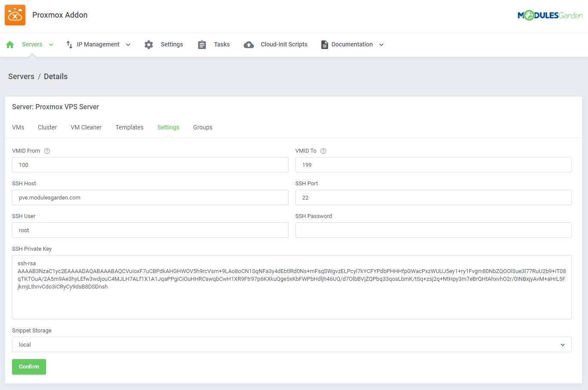Click the green home icon

[x=10, y=45]
